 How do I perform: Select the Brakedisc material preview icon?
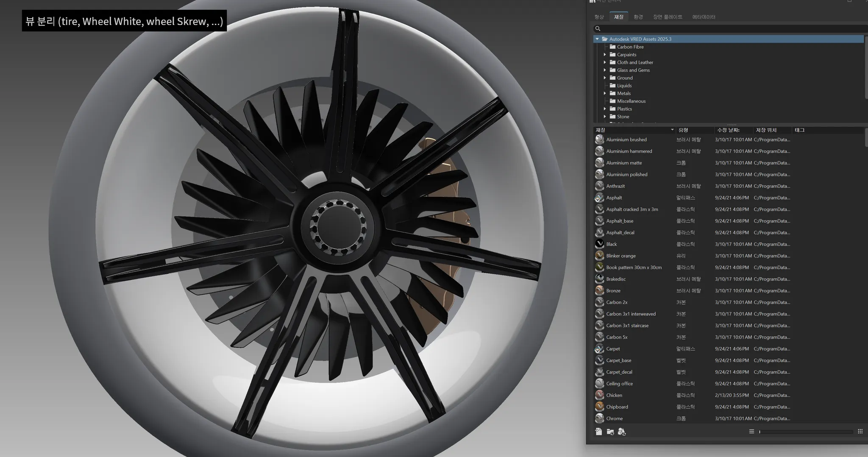(599, 279)
